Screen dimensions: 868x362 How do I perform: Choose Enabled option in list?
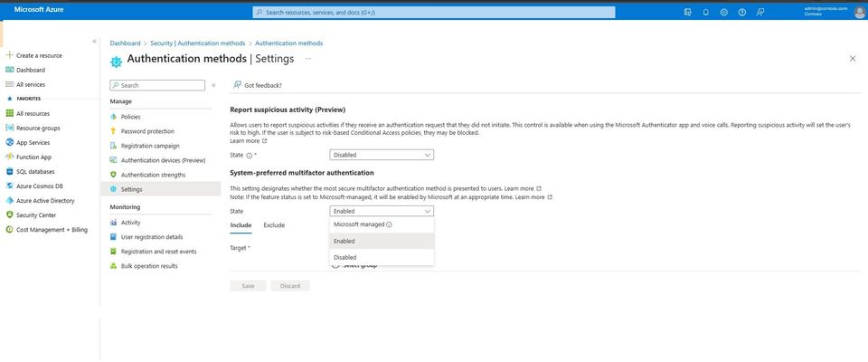[x=382, y=241]
